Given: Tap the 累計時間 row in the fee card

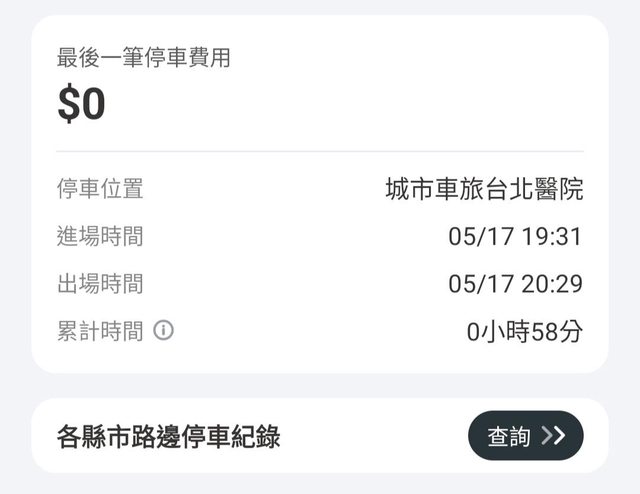Looking at the screenshot, I should [x=320, y=331].
